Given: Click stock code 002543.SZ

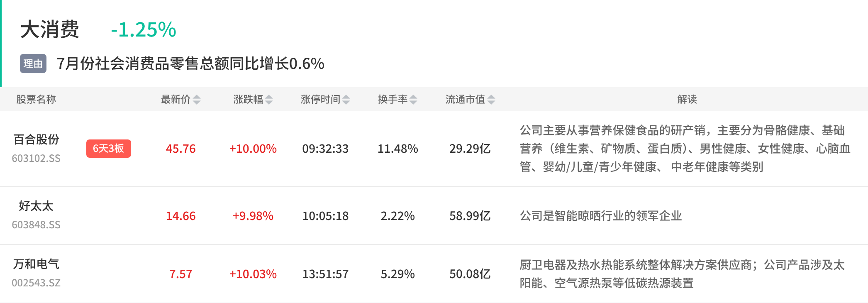Looking at the screenshot, I should (x=36, y=283).
